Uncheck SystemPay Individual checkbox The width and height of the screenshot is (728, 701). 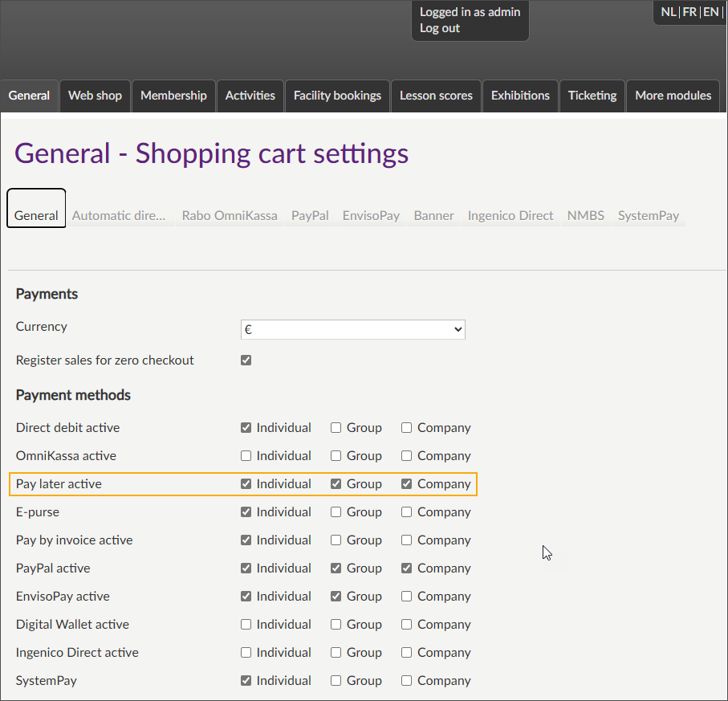246,681
